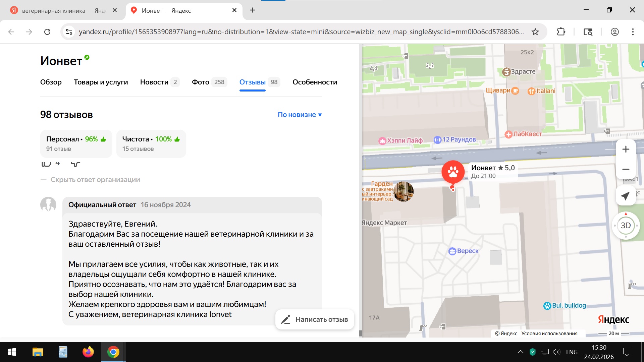Open the Товары и услуги tab
Image resolution: width=644 pixels, height=362 pixels.
coord(101,82)
